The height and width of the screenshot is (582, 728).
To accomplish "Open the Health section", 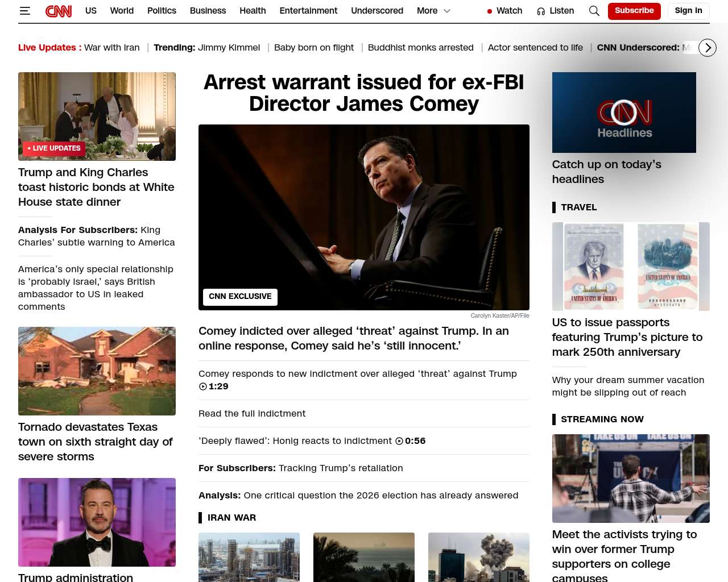I will point(253,11).
